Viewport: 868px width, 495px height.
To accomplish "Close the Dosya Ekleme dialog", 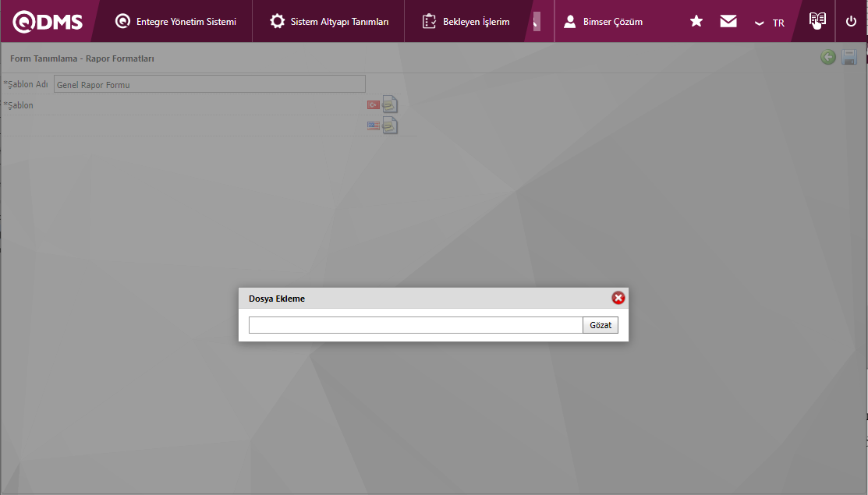I will pyautogui.click(x=618, y=298).
